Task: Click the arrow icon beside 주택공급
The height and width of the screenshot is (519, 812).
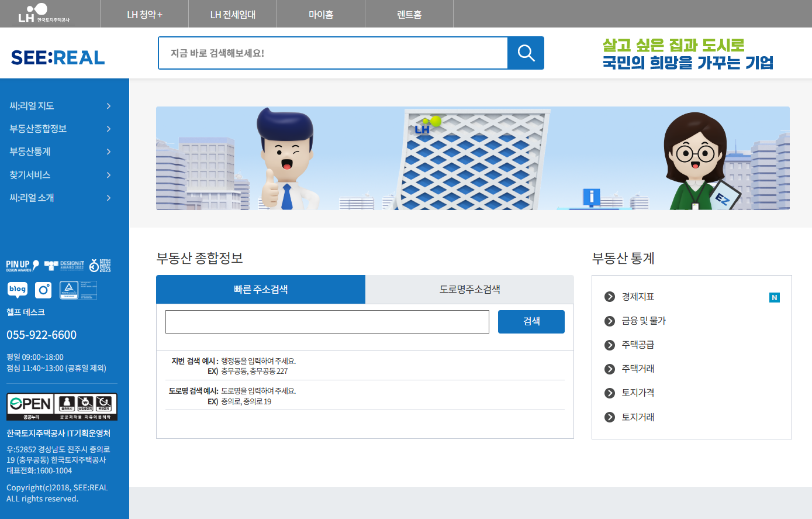Action: [x=610, y=345]
